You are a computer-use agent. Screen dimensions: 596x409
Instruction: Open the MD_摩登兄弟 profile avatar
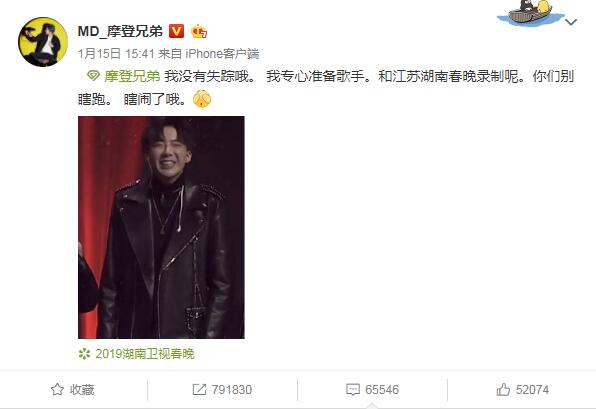click(43, 42)
